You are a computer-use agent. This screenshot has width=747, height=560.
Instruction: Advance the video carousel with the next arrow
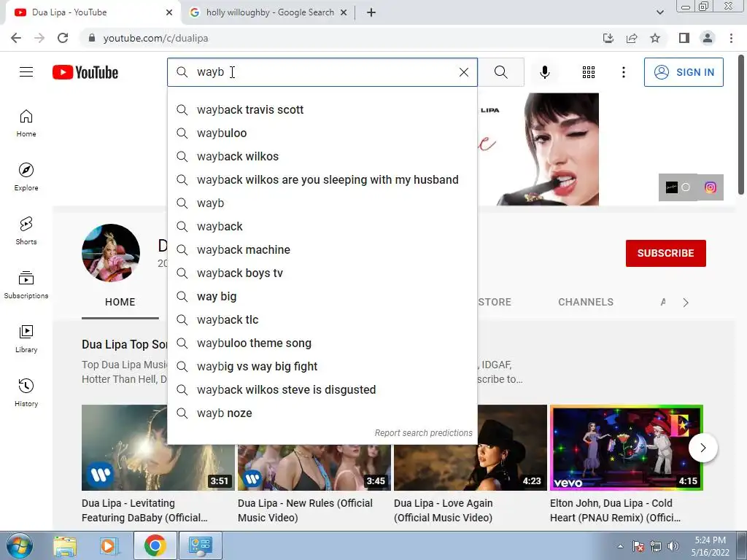pos(703,448)
